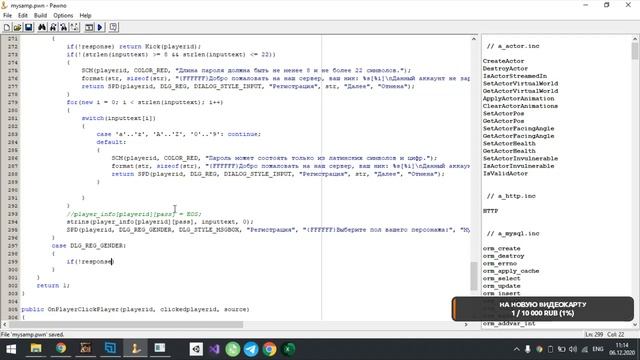The height and width of the screenshot is (360, 640).
Task: Open the green round app icon in the taskbar
Action: point(233,349)
